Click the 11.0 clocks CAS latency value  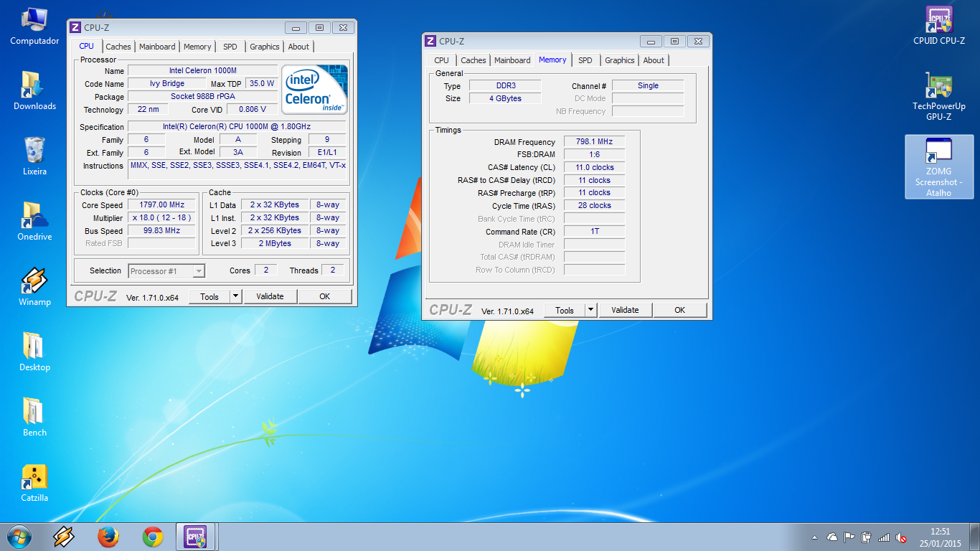594,167
